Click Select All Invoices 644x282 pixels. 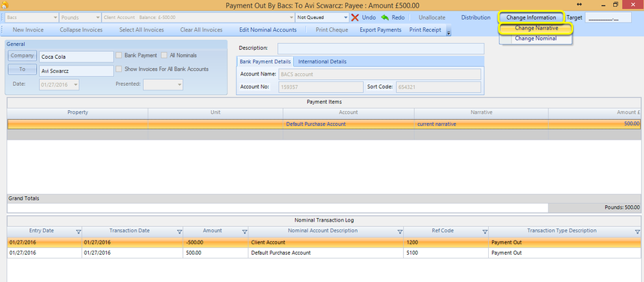142,30
